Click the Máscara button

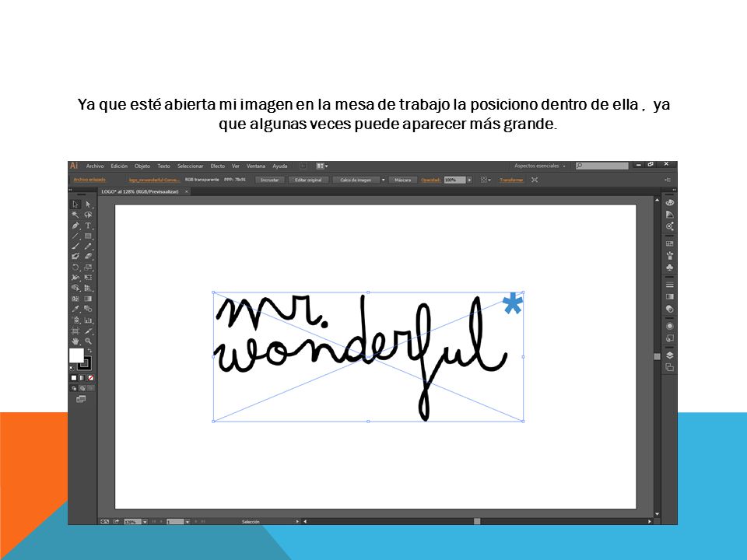(x=402, y=180)
